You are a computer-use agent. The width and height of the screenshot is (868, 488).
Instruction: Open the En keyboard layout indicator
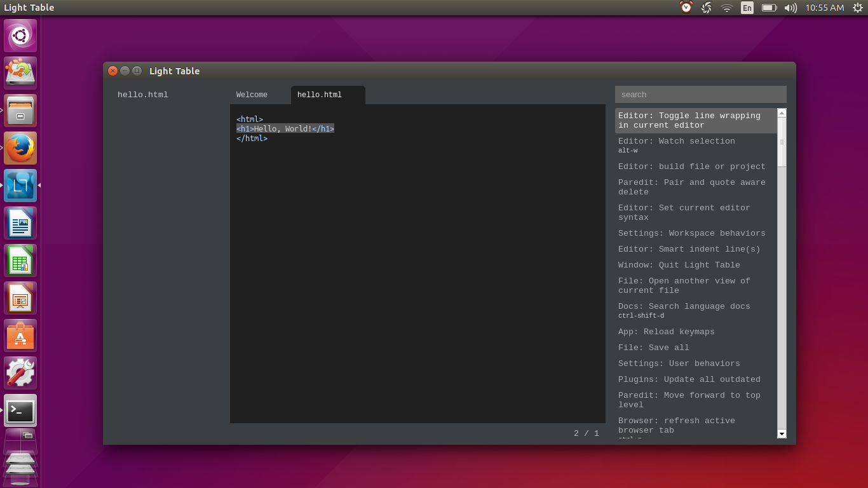[747, 8]
